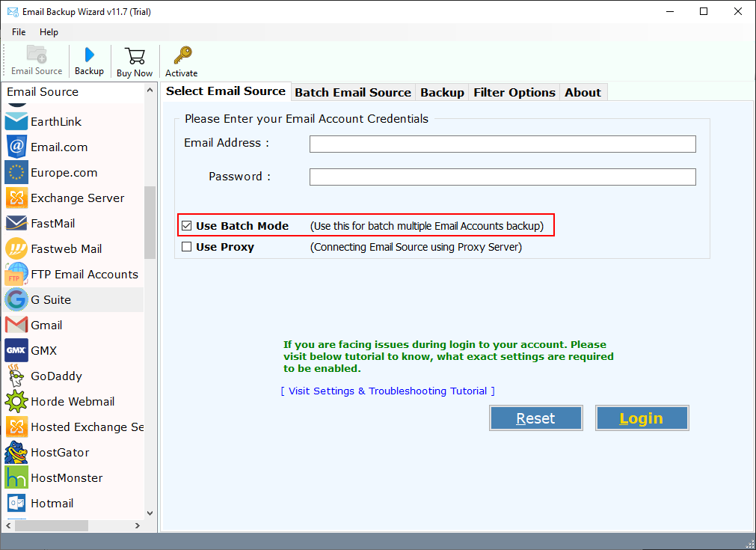Click the Buy Now cart icon
756x550 pixels.
[x=135, y=56]
